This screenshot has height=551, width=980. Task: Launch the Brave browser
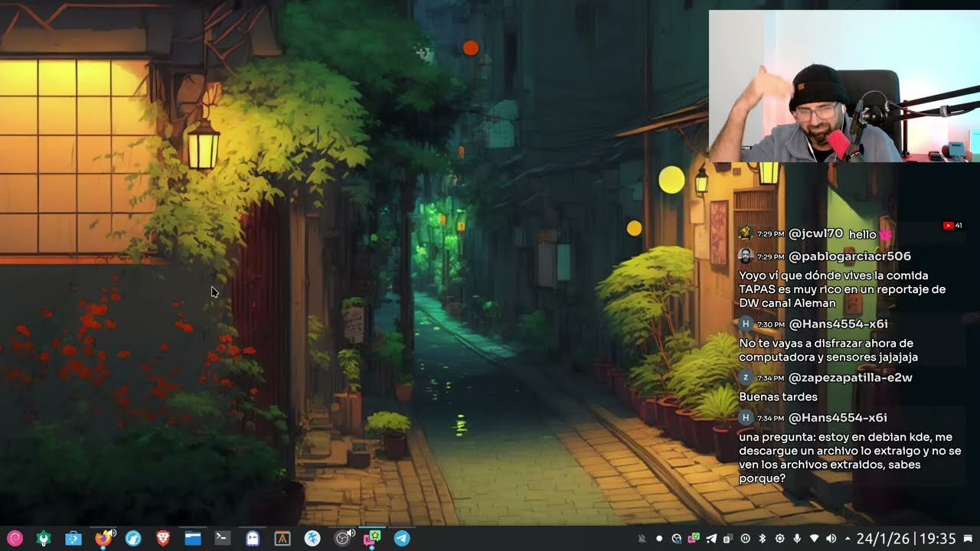coord(162,539)
